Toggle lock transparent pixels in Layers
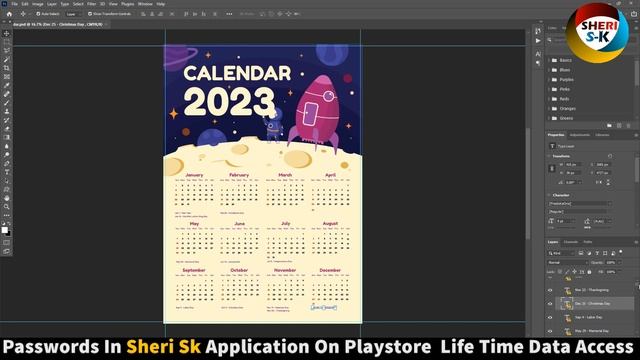 coord(560,272)
